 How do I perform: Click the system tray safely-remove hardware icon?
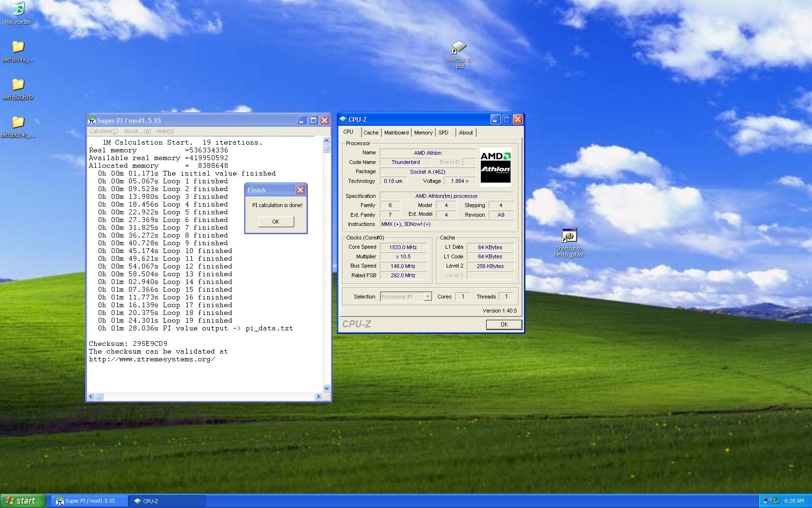click(x=776, y=501)
